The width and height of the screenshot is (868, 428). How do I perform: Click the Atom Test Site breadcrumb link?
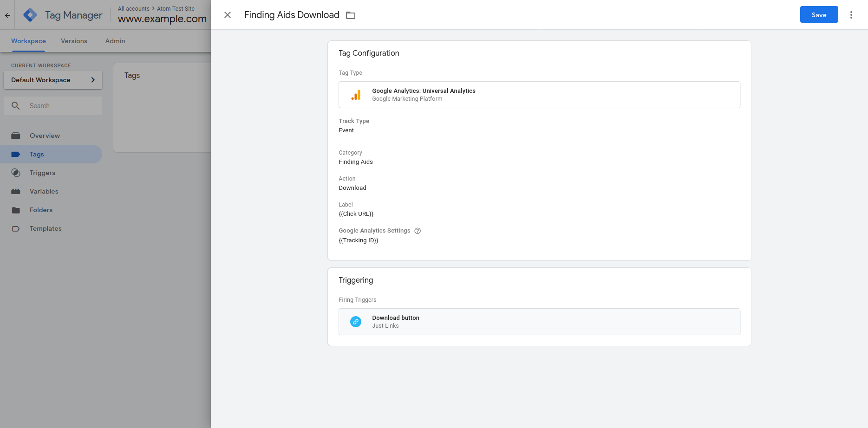(x=176, y=8)
